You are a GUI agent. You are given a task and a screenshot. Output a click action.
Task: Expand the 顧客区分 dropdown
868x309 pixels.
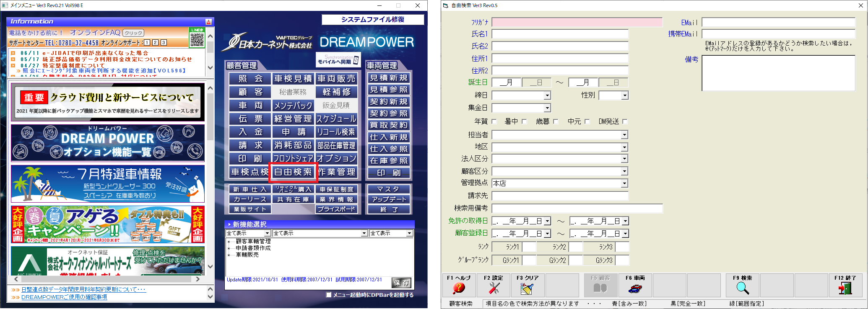[x=624, y=171]
